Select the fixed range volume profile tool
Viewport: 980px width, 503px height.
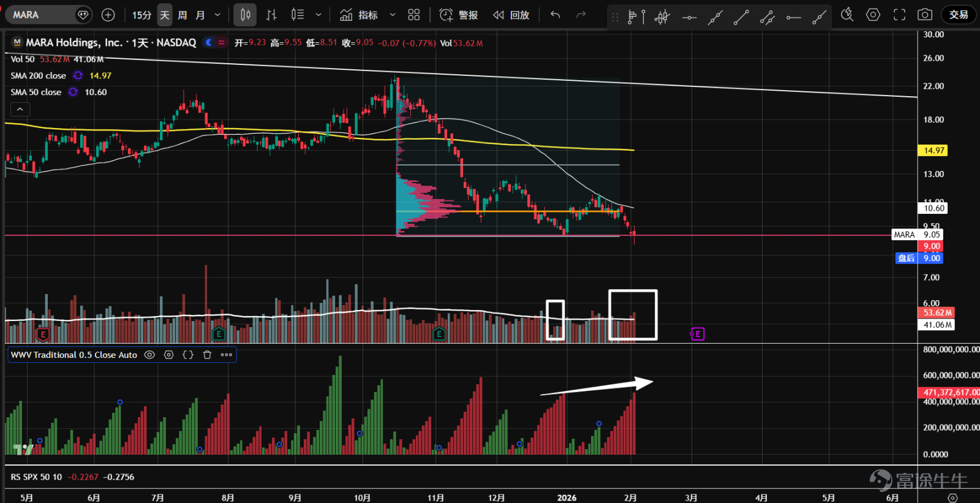(636, 17)
